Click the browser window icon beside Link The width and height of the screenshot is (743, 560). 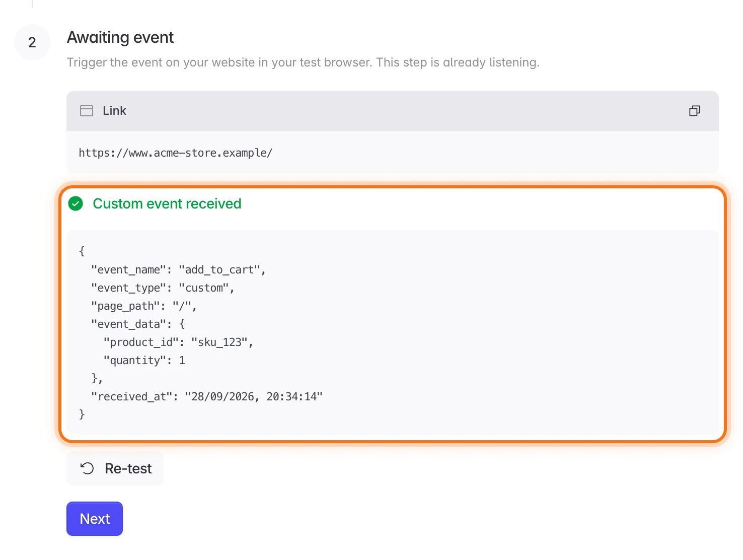click(87, 111)
